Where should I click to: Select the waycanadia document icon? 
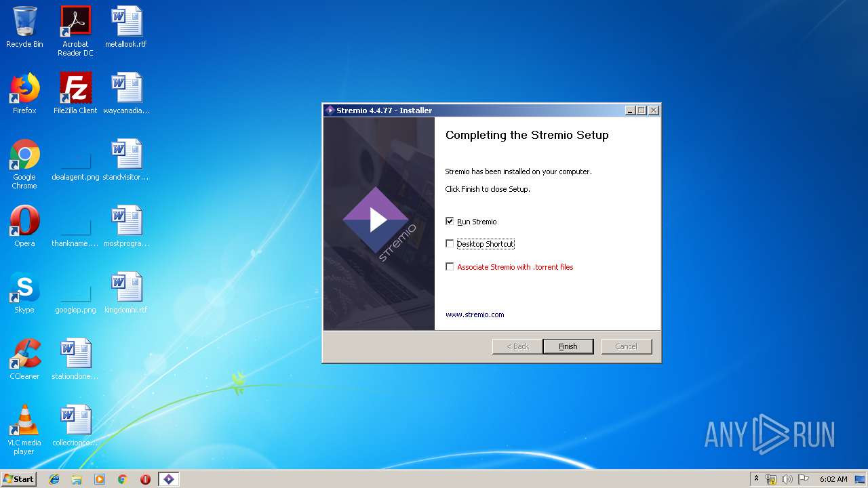[126, 94]
